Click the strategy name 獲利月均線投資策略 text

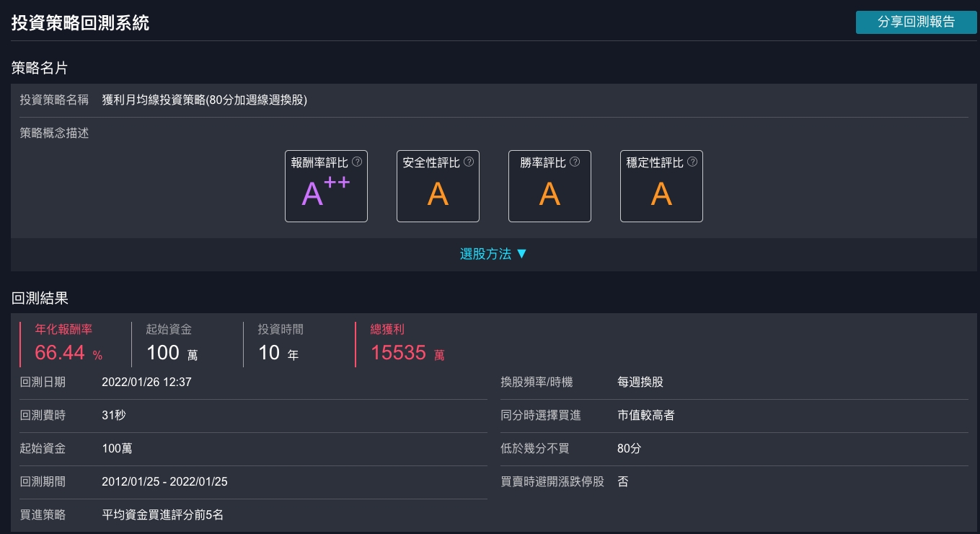point(205,100)
